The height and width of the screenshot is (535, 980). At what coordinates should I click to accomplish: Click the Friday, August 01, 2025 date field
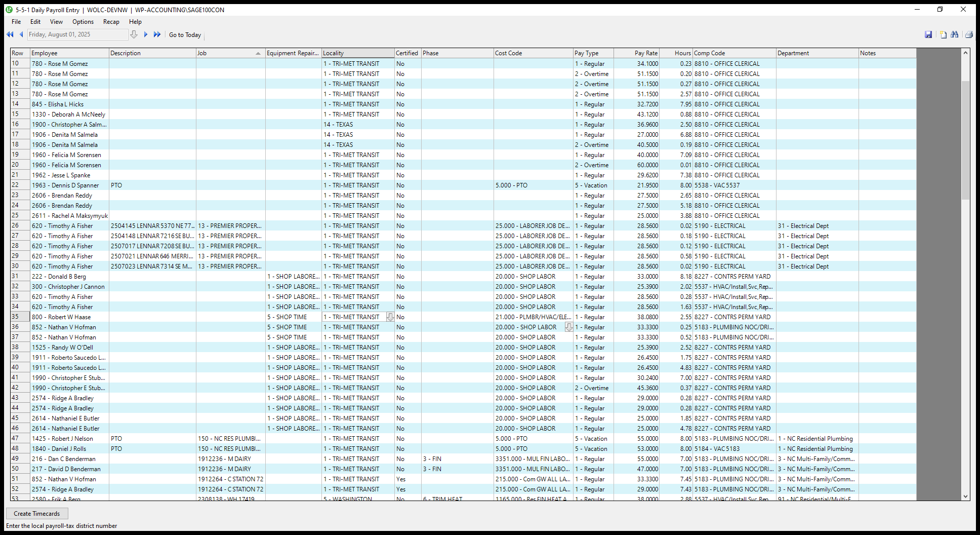(x=77, y=34)
